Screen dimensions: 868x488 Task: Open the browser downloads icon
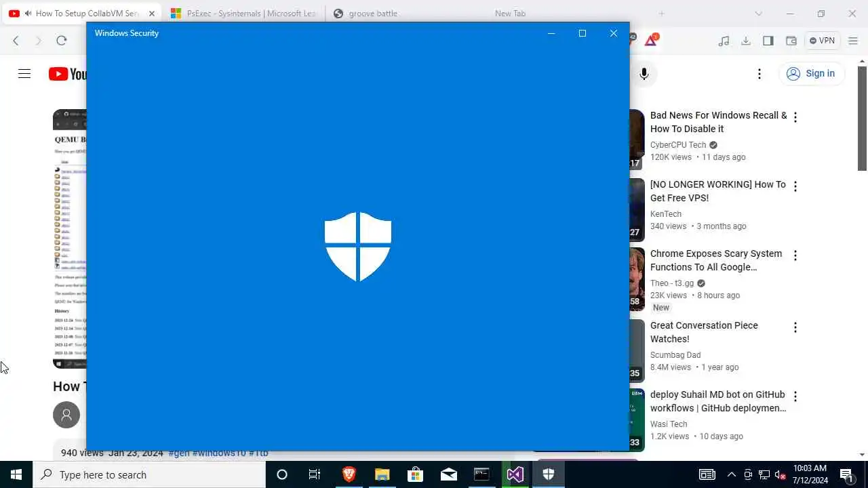tap(746, 41)
